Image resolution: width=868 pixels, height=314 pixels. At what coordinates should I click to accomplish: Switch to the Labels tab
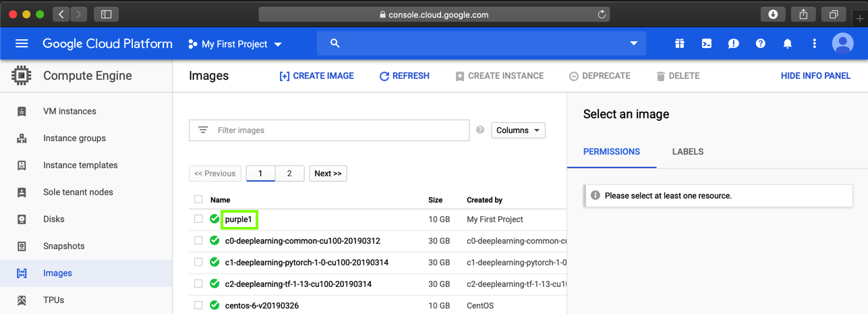(687, 152)
